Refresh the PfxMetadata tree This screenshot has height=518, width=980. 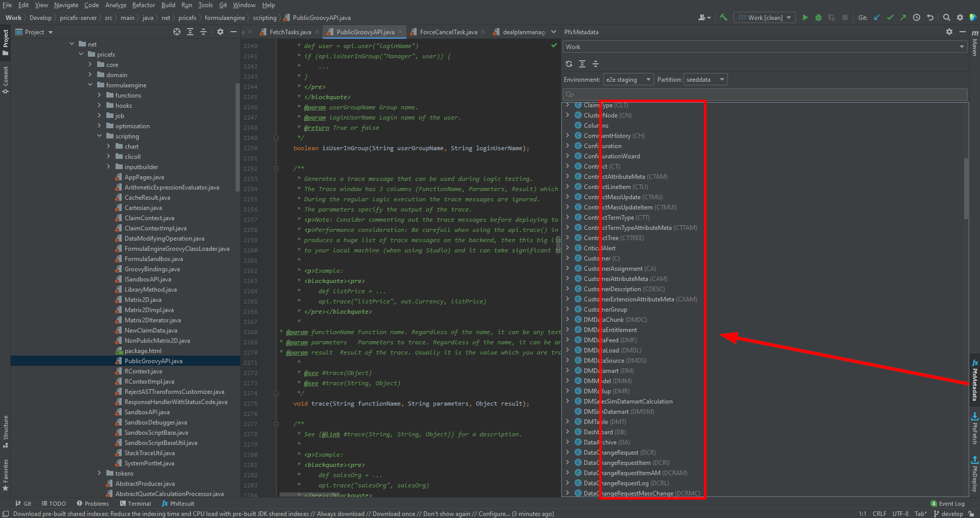pyautogui.click(x=569, y=63)
